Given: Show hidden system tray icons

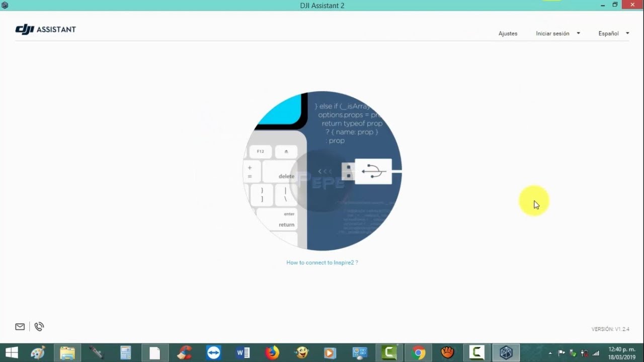Looking at the screenshot, I should [550, 353].
